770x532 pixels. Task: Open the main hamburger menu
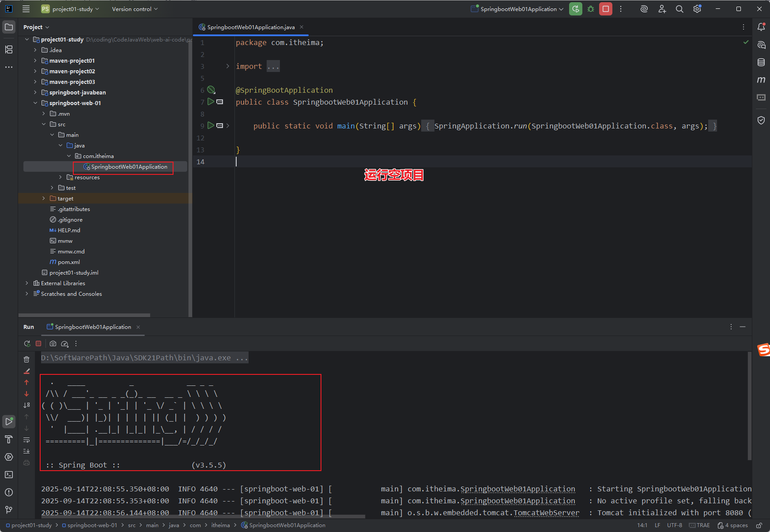[26, 9]
